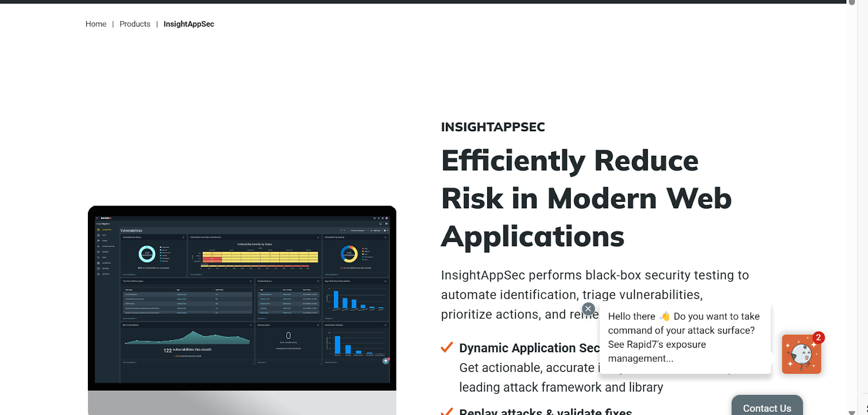Click the Contact Us button
Image resolution: width=868 pixels, height=415 pixels.
click(x=767, y=407)
